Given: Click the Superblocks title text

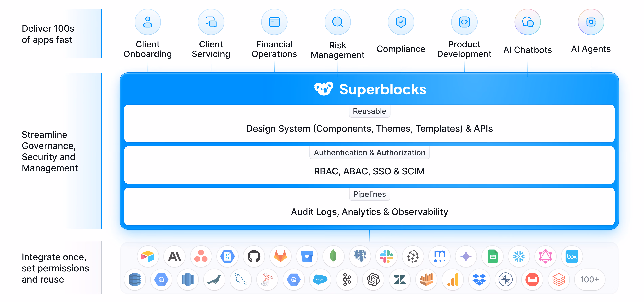Looking at the screenshot, I should tap(383, 89).
